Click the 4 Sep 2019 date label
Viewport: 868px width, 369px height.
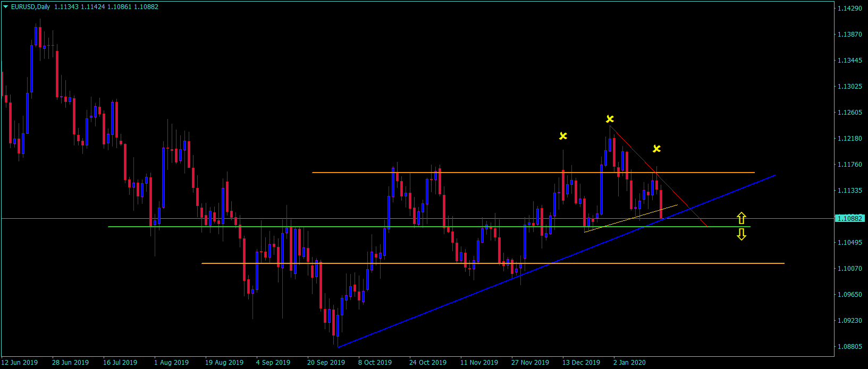pos(273,363)
